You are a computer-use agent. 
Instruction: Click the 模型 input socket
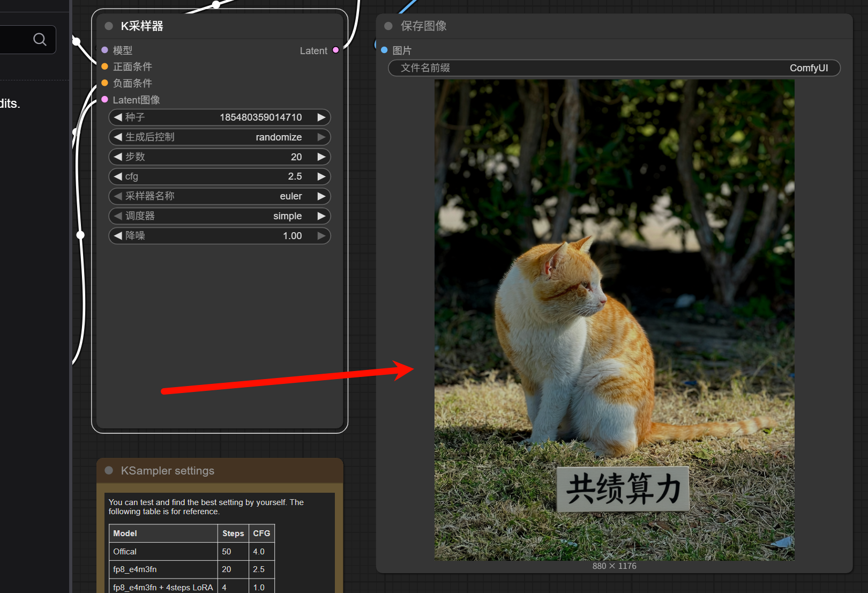coord(105,50)
